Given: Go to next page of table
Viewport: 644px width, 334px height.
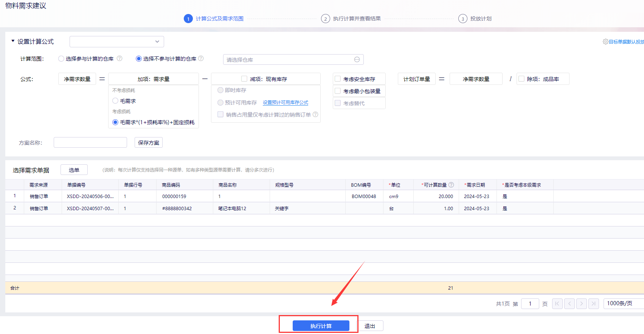Looking at the screenshot, I should [582, 304].
